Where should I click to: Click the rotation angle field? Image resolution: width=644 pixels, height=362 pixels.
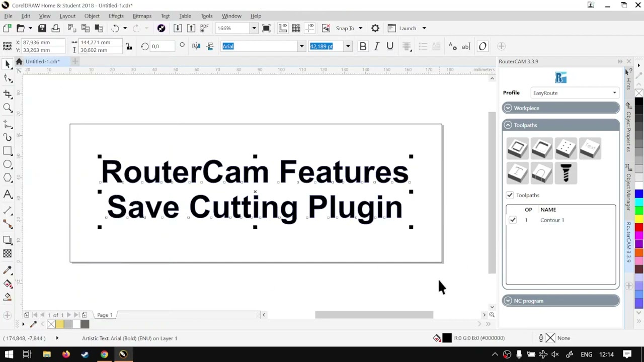[163, 46]
